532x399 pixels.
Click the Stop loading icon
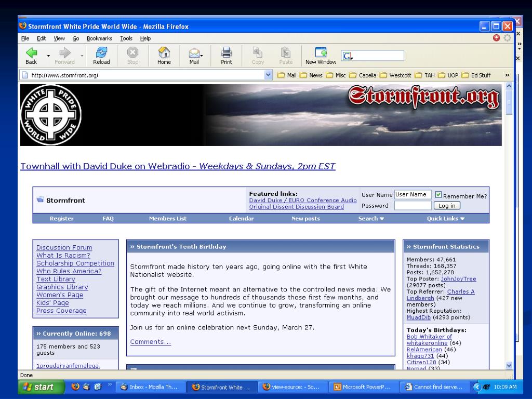tap(132, 52)
